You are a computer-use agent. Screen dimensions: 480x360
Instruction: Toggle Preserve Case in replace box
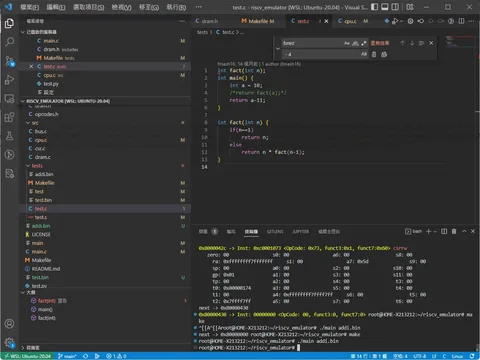click(x=364, y=54)
